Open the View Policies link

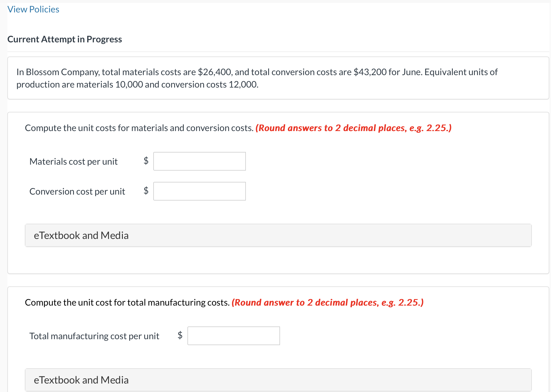click(x=33, y=9)
